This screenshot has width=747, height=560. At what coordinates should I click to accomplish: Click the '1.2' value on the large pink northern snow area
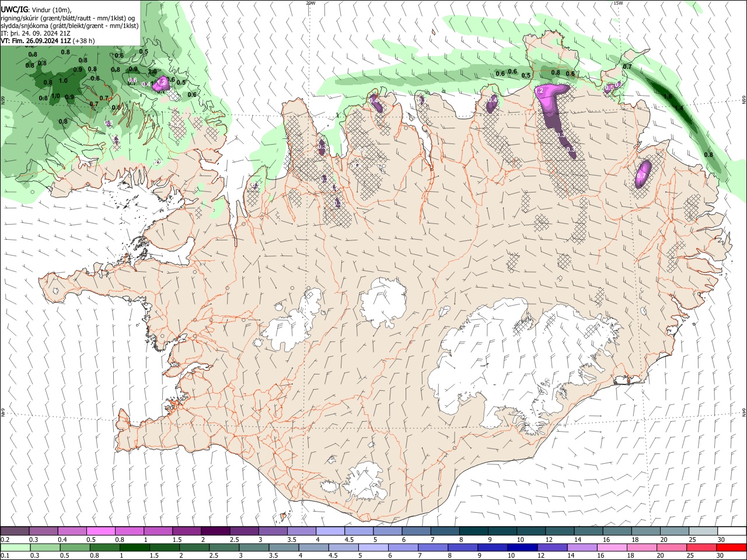pos(540,91)
